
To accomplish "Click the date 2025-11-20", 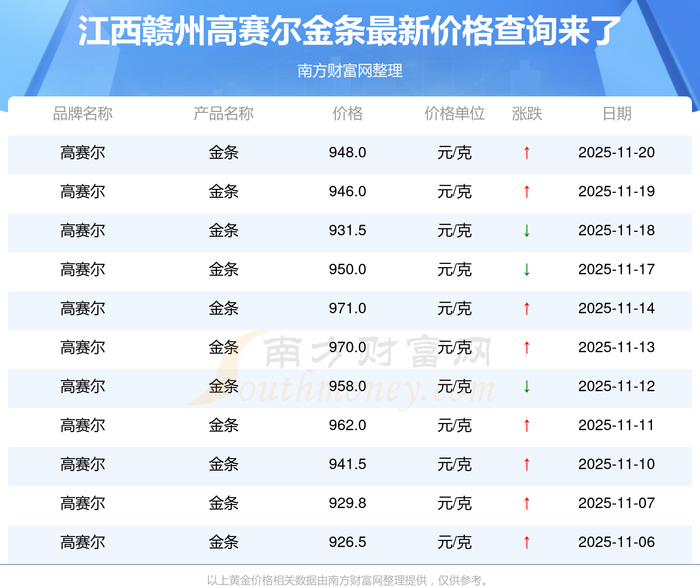I will pos(616,152).
